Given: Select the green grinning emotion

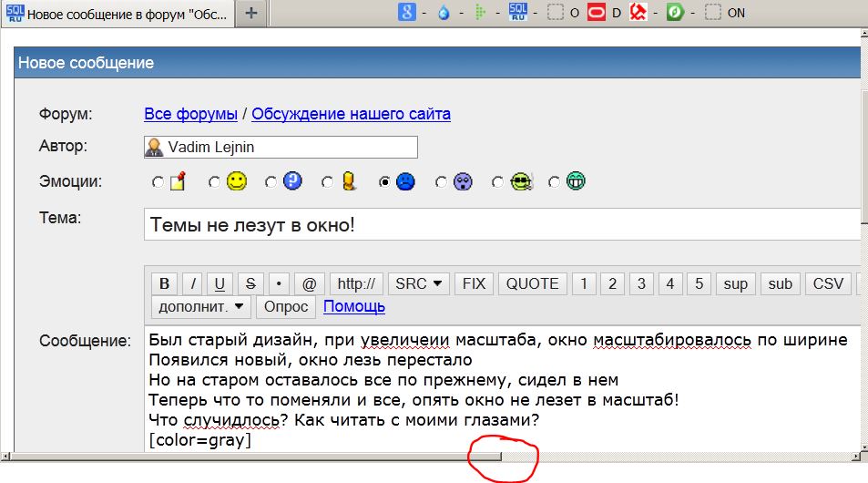Looking at the screenshot, I should click(x=575, y=182).
